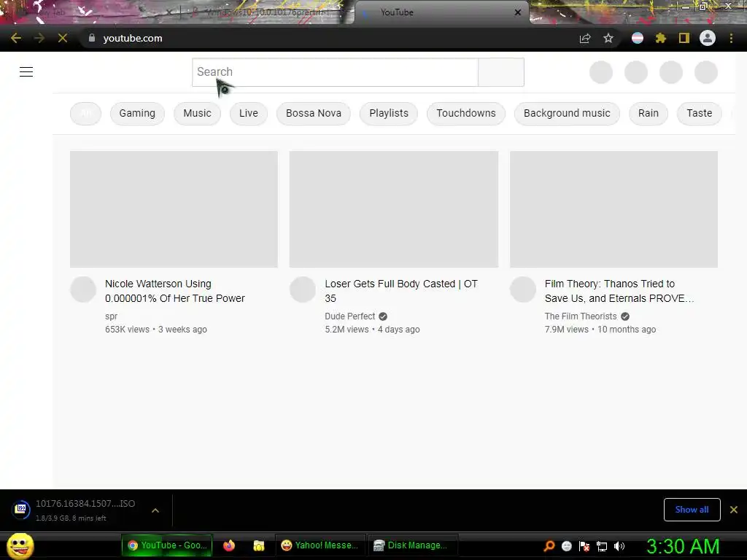
Task: Select the Playlists filter chip
Action: pos(389,113)
